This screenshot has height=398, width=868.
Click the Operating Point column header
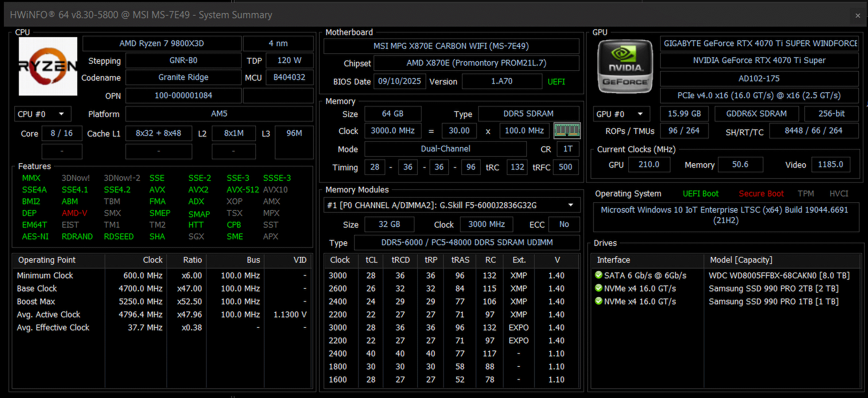coord(47,260)
